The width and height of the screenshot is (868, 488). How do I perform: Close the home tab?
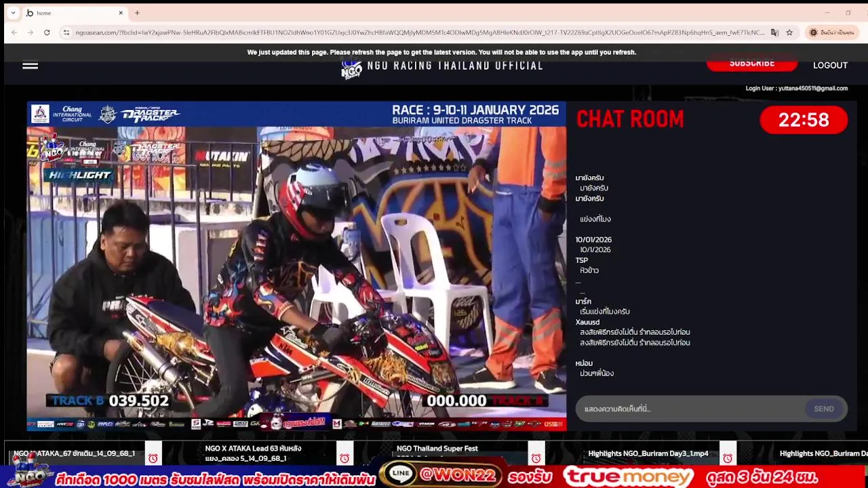[121, 13]
